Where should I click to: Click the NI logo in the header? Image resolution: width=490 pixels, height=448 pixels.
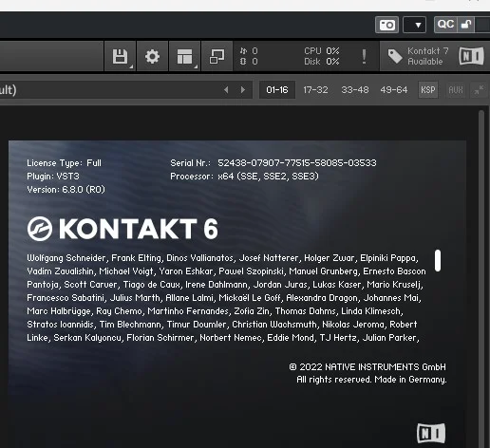click(471, 56)
